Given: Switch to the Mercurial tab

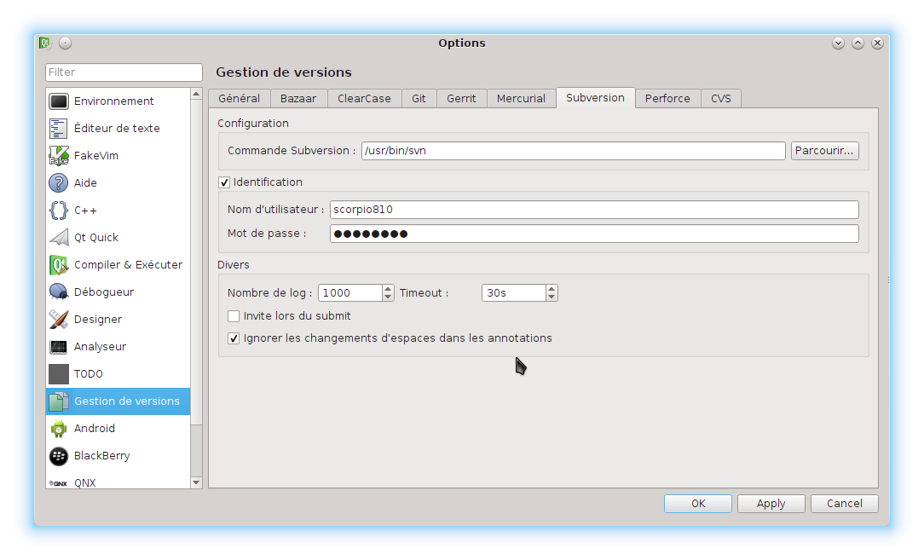Looking at the screenshot, I should 521,98.
